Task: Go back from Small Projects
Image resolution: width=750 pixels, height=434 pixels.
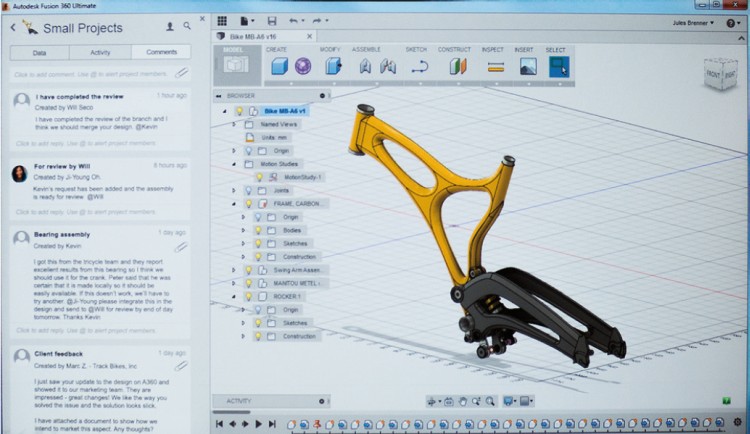Action: pyautogui.click(x=13, y=28)
